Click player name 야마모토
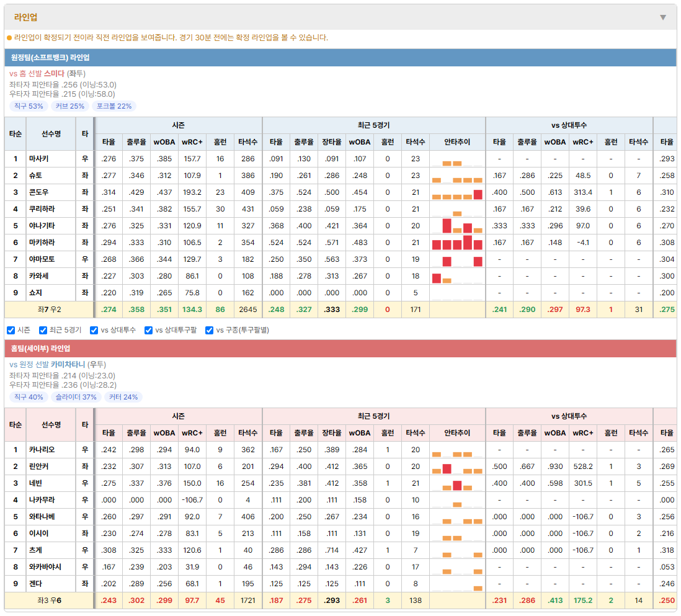 click(42, 259)
